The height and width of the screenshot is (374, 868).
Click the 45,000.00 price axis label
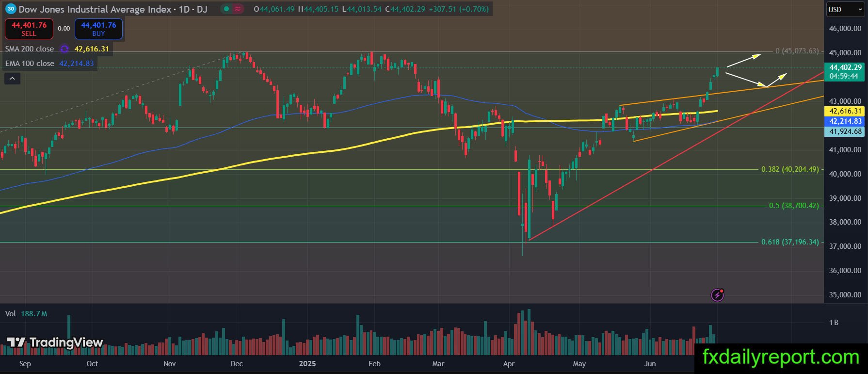(845, 53)
